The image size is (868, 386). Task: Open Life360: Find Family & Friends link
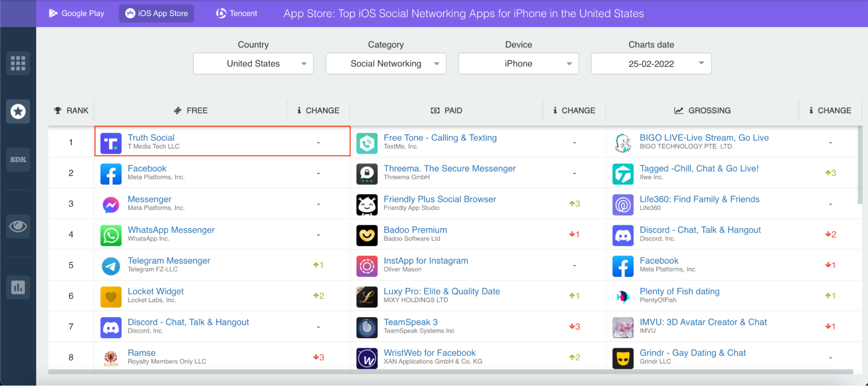tap(700, 199)
